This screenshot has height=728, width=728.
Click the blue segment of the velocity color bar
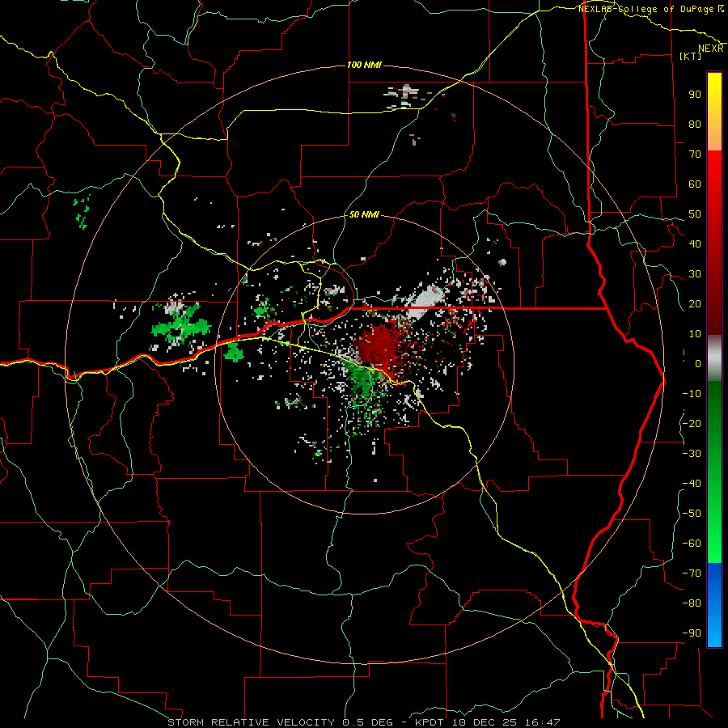(x=714, y=605)
